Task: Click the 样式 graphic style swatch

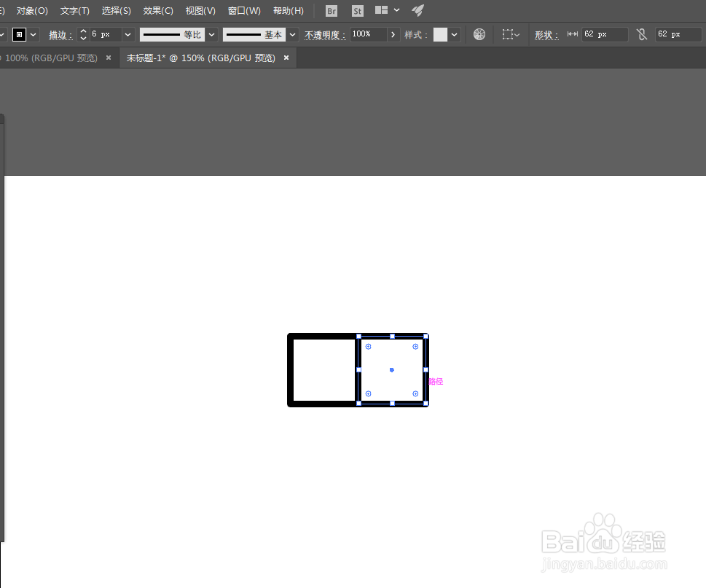Action: tap(440, 35)
